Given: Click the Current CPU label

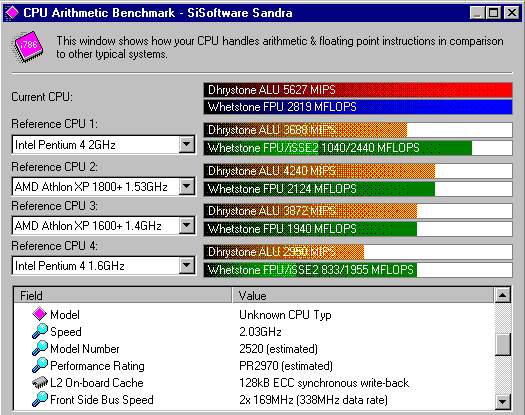Looking at the screenshot, I should coord(42,97).
